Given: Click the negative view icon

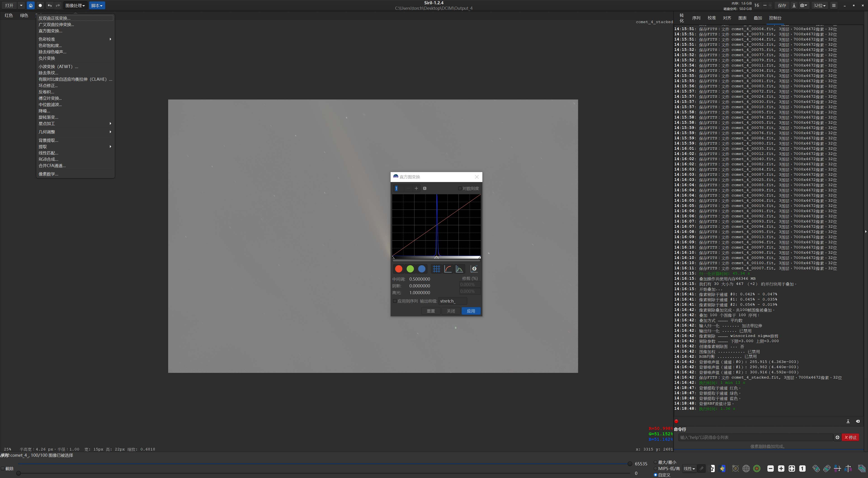Looking at the screenshot, I should click(x=712, y=469).
